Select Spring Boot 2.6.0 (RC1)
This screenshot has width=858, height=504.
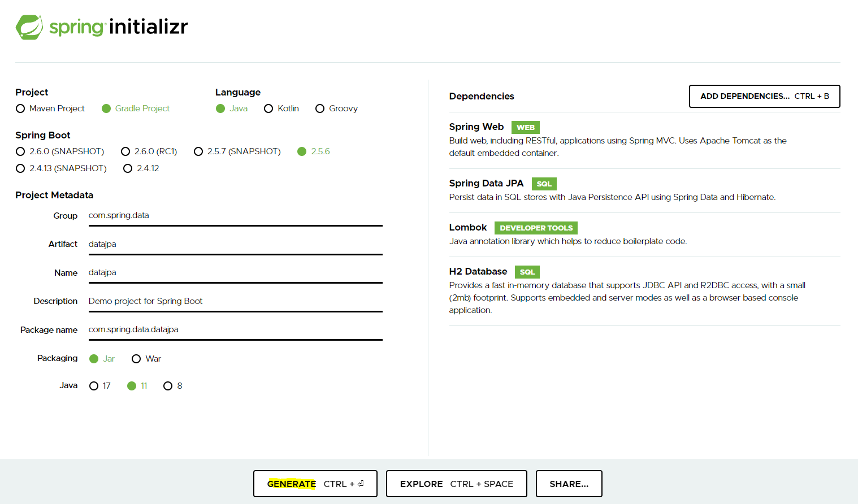point(149,151)
